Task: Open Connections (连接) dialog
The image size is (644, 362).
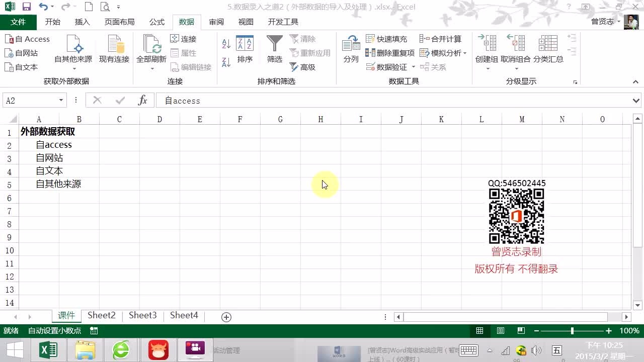Action: coord(184,39)
